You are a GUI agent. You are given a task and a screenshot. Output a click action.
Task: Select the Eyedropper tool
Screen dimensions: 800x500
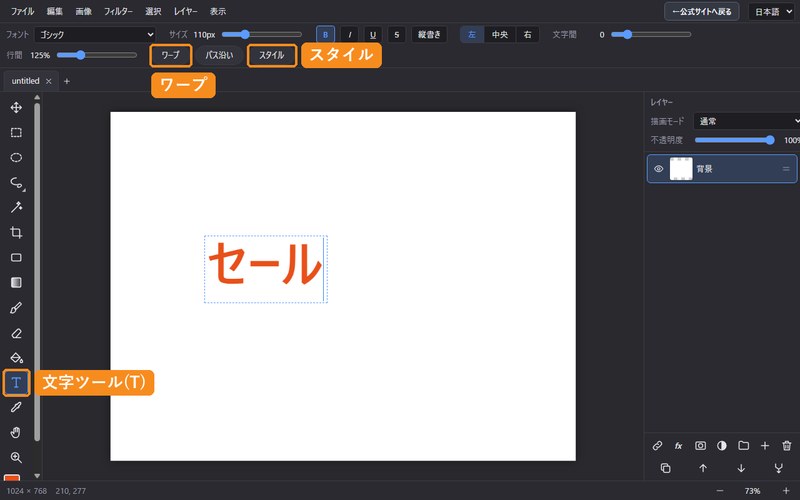[16, 407]
